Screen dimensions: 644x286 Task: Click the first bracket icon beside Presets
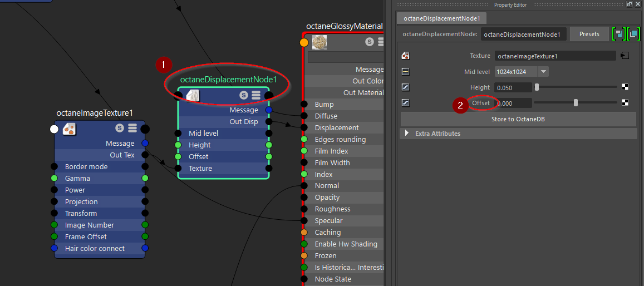618,34
